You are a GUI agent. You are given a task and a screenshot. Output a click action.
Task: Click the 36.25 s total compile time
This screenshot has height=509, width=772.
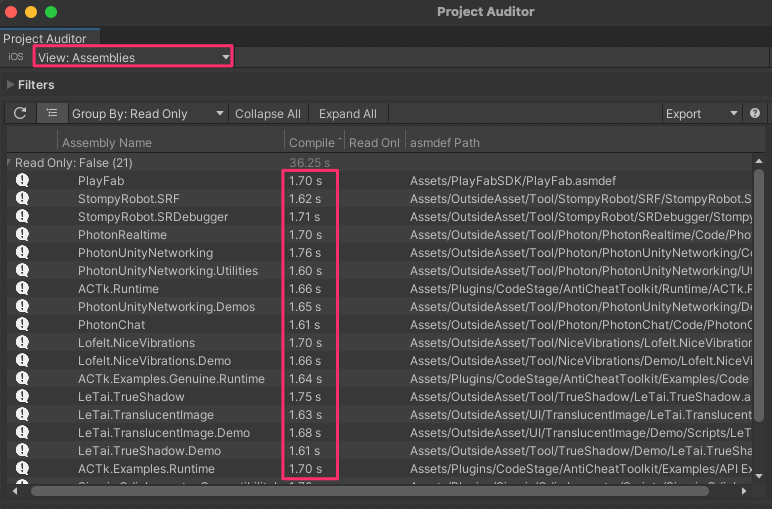point(309,162)
